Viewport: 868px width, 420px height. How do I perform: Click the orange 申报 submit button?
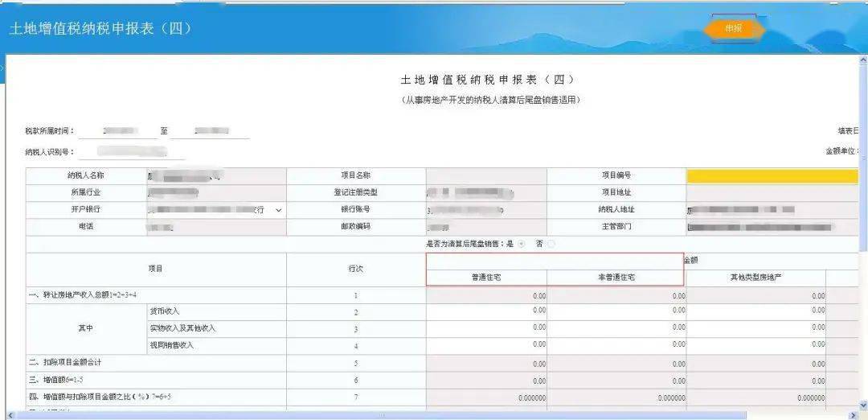point(734,29)
